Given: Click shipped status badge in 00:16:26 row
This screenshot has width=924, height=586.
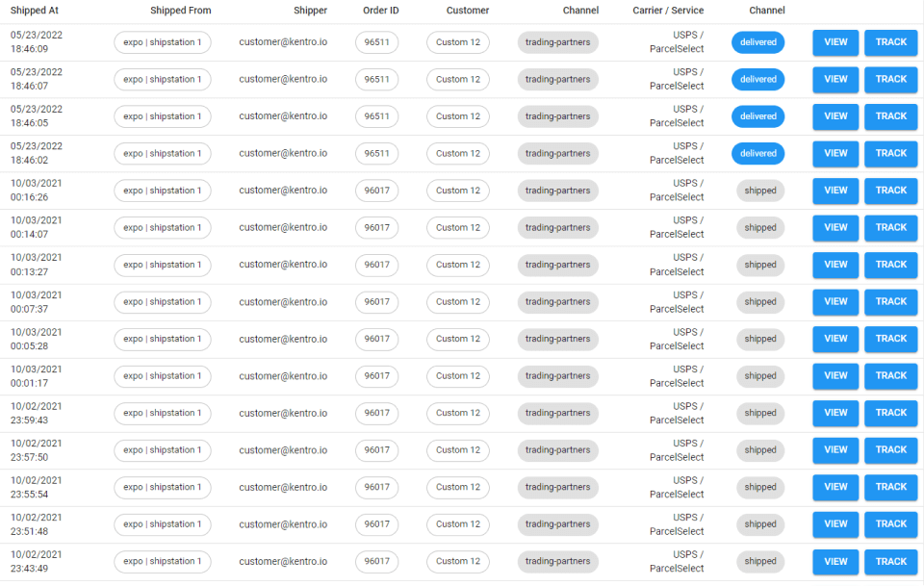Looking at the screenshot, I should click(x=760, y=191).
